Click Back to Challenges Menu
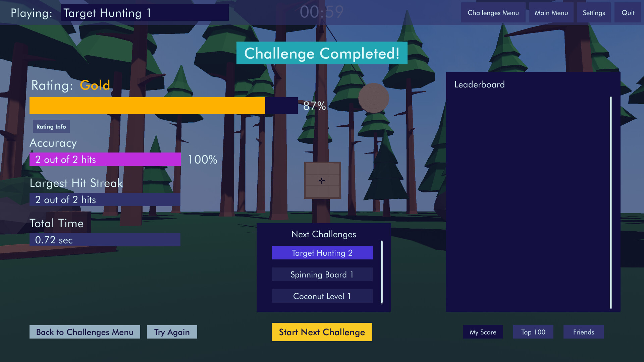Viewport: 644px width, 362px height. pos(85,332)
